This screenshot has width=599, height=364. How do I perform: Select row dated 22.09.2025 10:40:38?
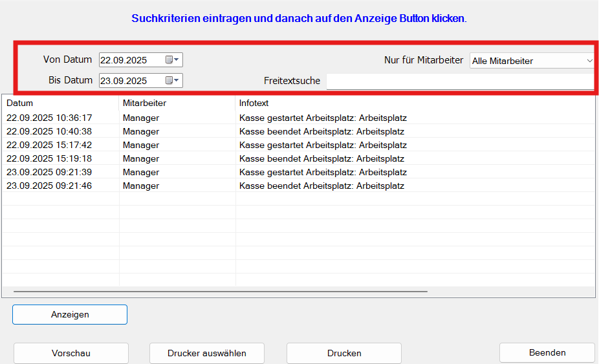coord(299,131)
